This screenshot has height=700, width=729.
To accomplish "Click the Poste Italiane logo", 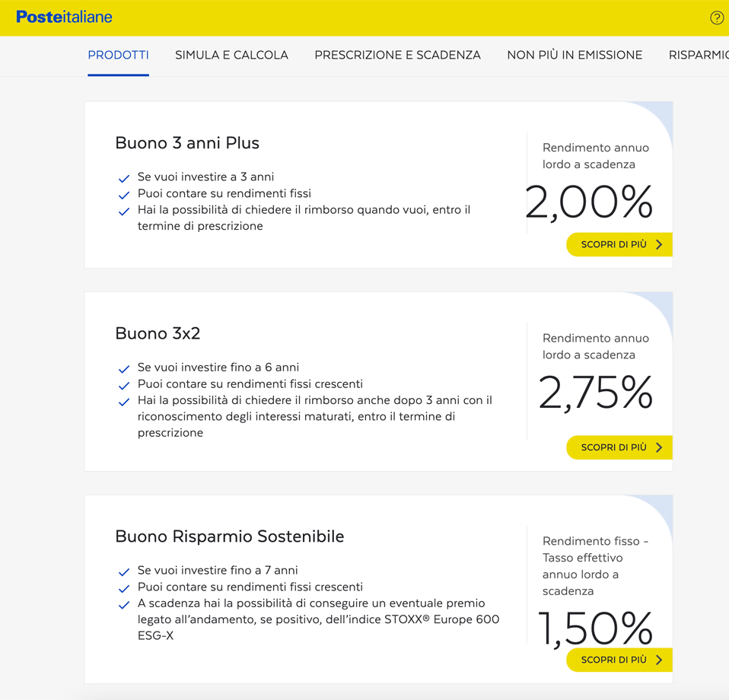I will (x=64, y=17).
